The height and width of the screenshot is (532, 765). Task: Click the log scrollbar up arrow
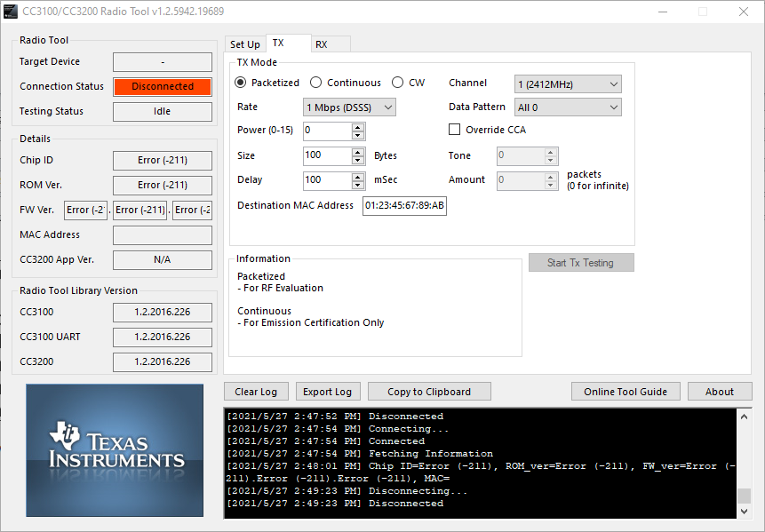(744, 417)
